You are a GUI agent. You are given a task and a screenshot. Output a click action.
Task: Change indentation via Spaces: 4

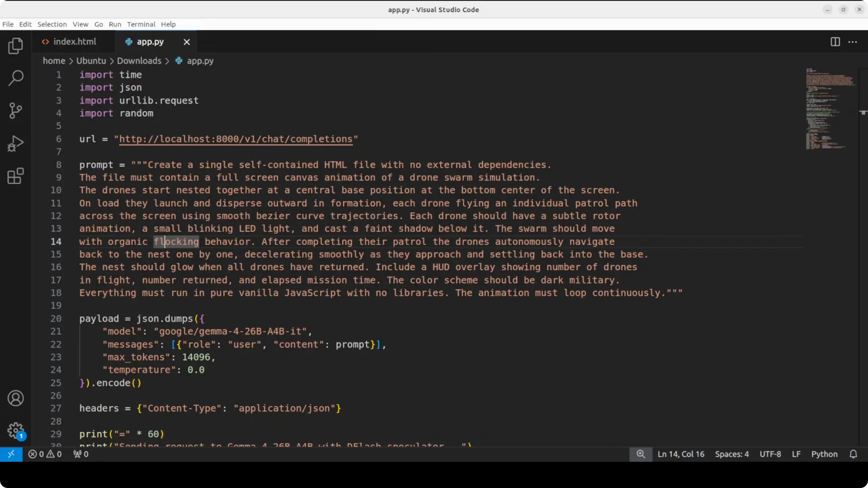731,454
